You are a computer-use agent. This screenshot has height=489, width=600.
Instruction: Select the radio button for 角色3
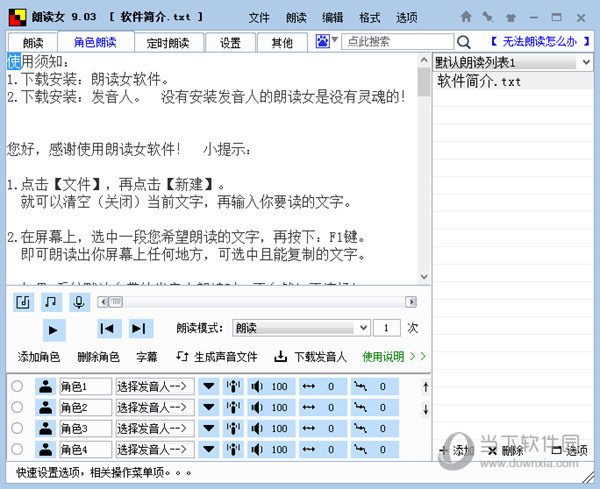click(x=17, y=428)
